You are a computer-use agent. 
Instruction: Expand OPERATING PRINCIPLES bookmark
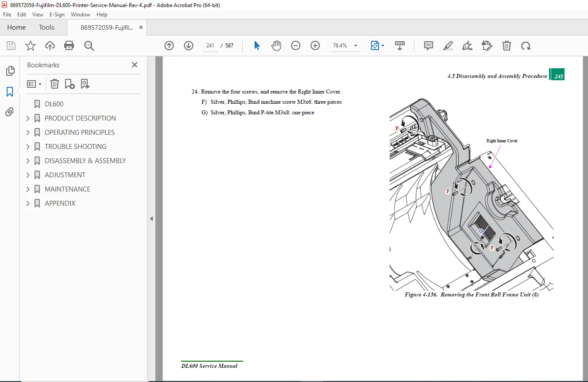pos(28,133)
